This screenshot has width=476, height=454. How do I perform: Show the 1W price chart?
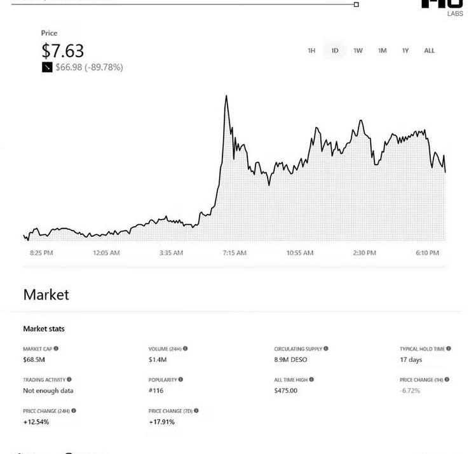tap(358, 51)
